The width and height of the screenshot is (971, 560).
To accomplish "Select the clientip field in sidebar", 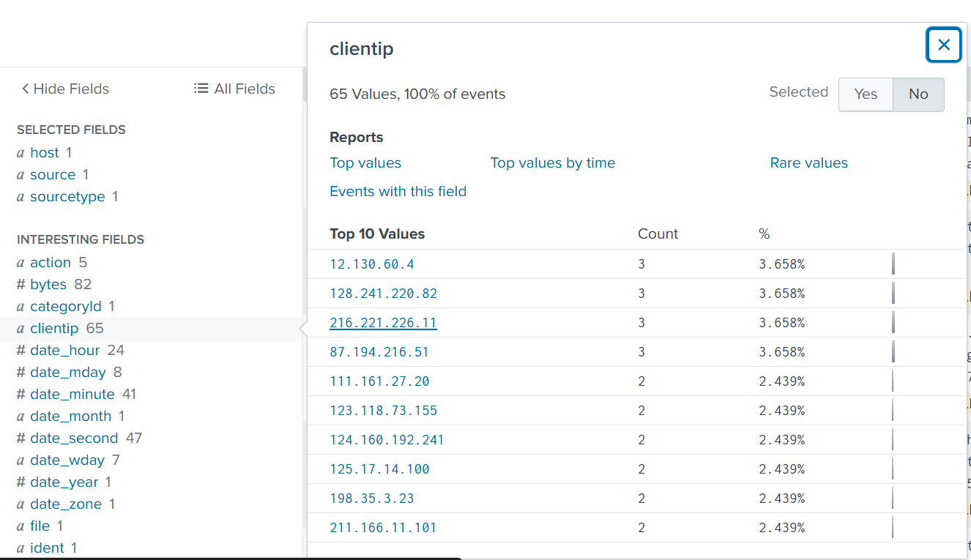I will (53, 329).
